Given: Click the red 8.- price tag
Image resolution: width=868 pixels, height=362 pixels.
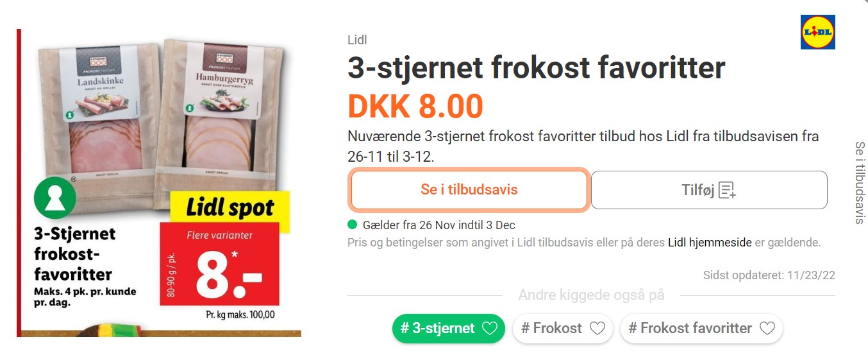Looking at the screenshot, I should [x=219, y=264].
